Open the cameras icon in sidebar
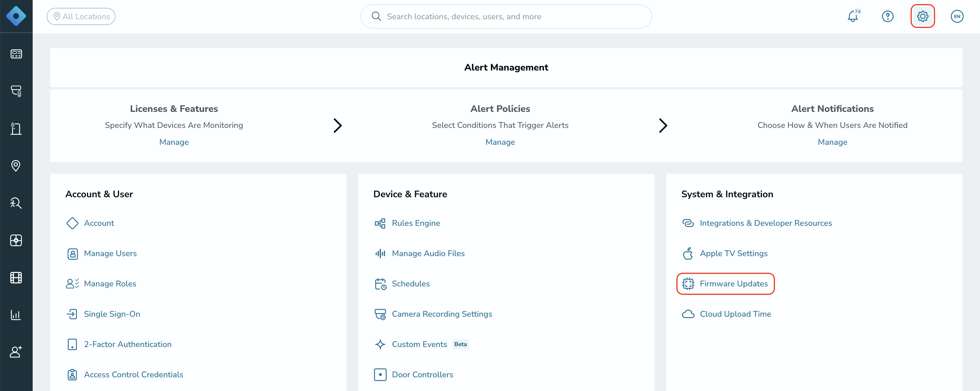This screenshot has height=391, width=980. pos(16,91)
